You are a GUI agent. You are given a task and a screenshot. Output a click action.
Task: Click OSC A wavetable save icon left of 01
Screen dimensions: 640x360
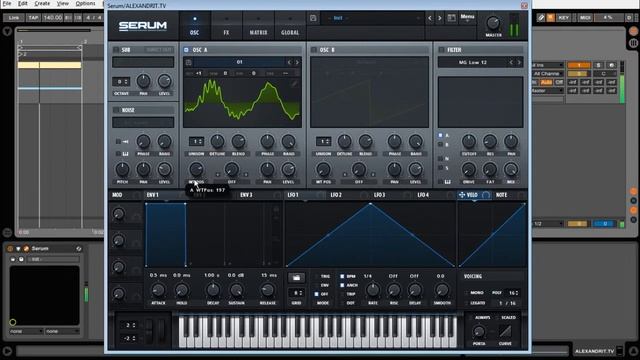(189, 62)
